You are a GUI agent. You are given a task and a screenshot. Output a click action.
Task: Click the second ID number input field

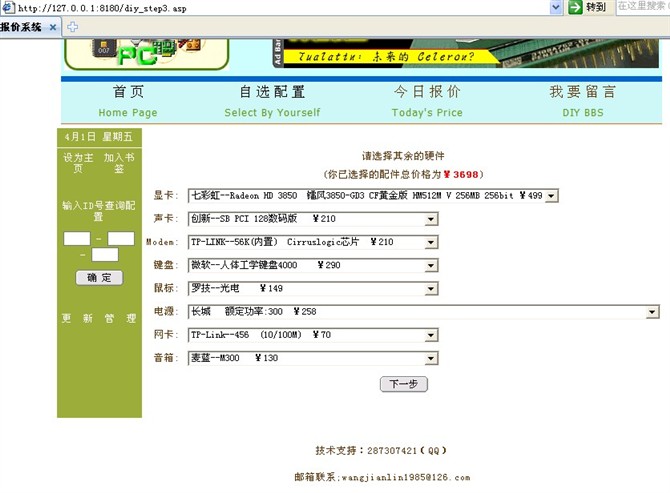point(121,238)
